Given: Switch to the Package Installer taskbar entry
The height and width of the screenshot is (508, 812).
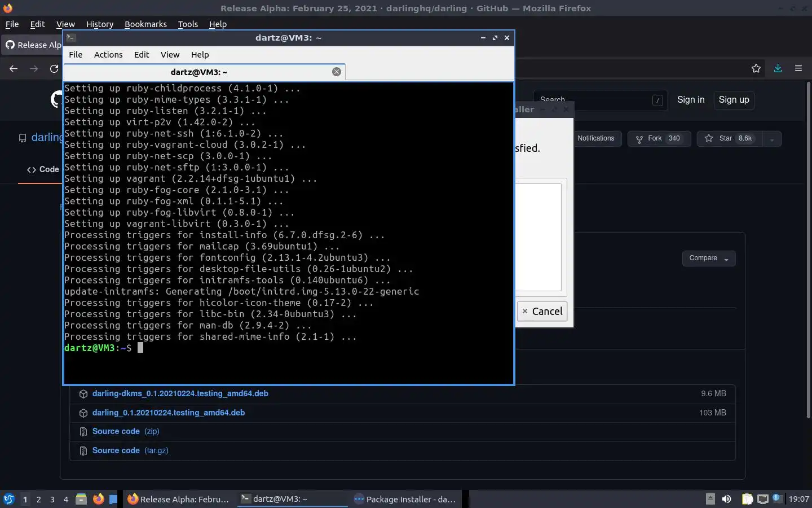Looking at the screenshot, I should tap(406, 499).
